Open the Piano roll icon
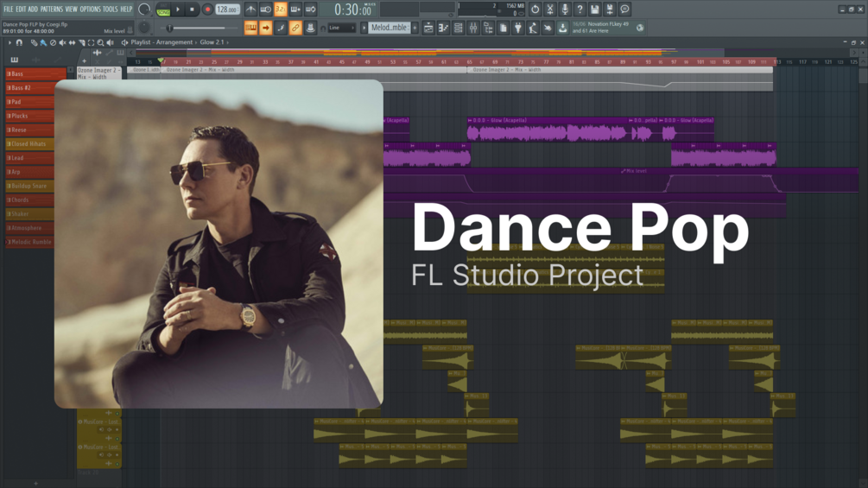 point(443,28)
